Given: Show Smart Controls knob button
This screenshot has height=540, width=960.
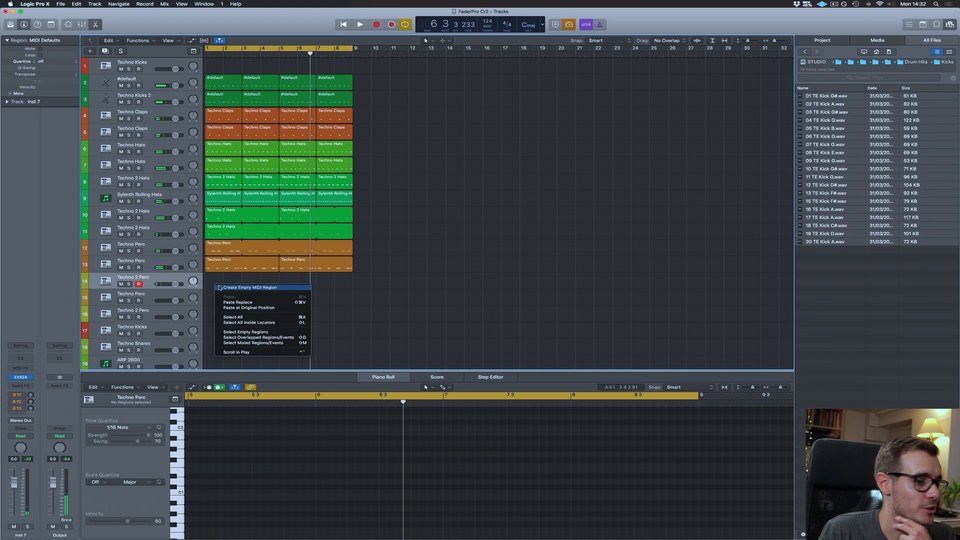Looking at the screenshot, I should pos(68,24).
